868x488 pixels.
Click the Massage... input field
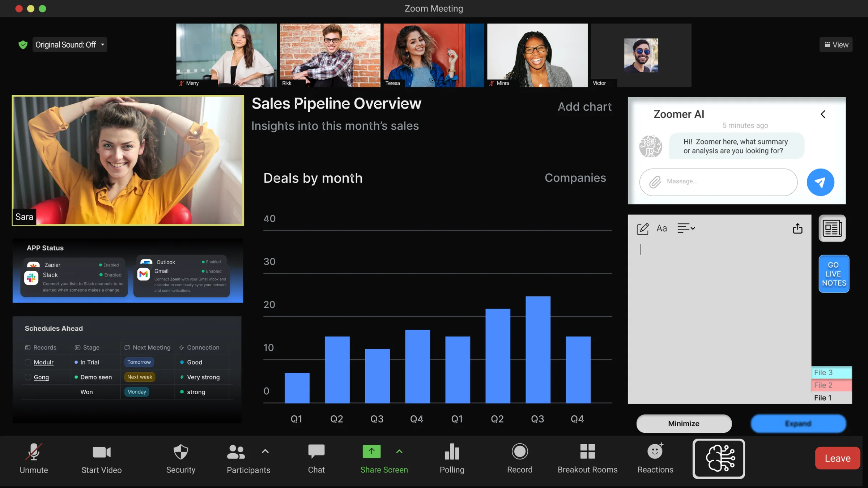(x=718, y=182)
